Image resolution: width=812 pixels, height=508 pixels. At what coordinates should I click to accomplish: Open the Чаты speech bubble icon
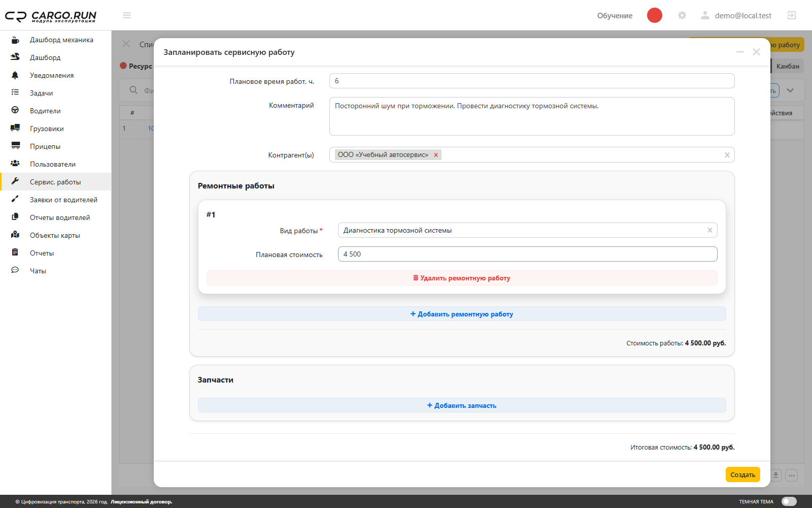coord(15,271)
